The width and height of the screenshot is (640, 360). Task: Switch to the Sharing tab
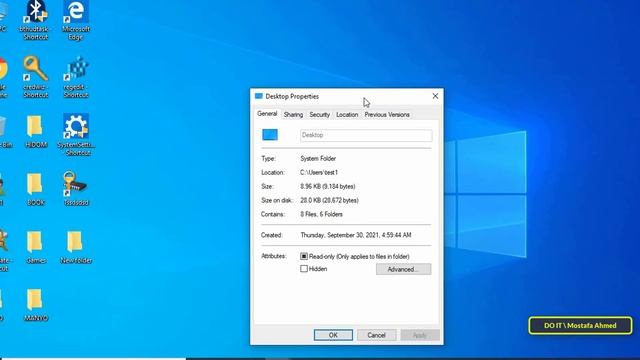[293, 115]
